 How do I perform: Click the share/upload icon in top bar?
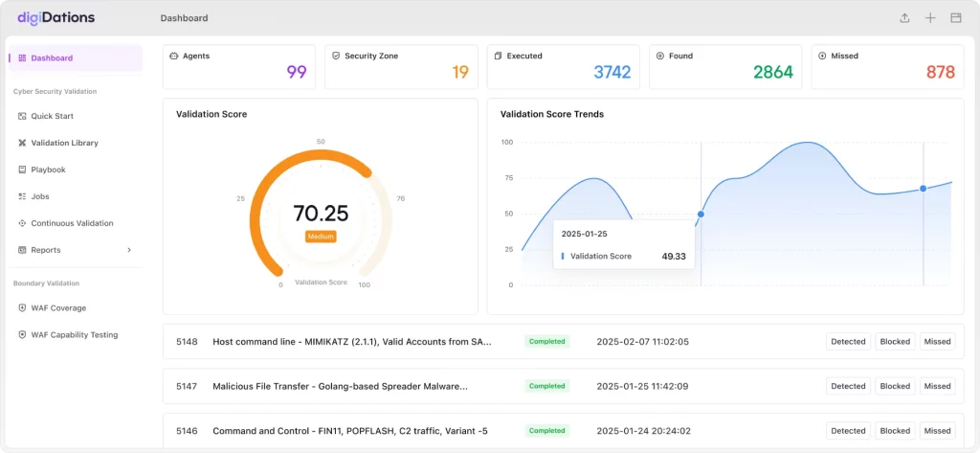(x=904, y=18)
